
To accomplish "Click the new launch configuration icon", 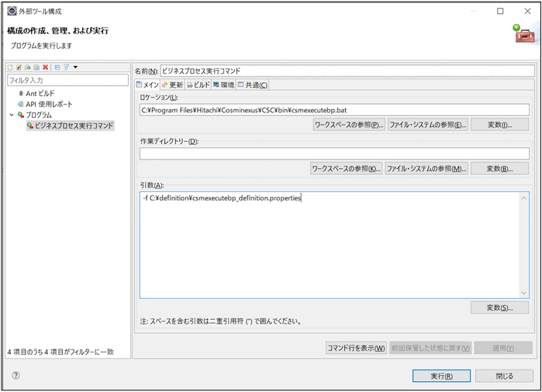I will point(10,67).
